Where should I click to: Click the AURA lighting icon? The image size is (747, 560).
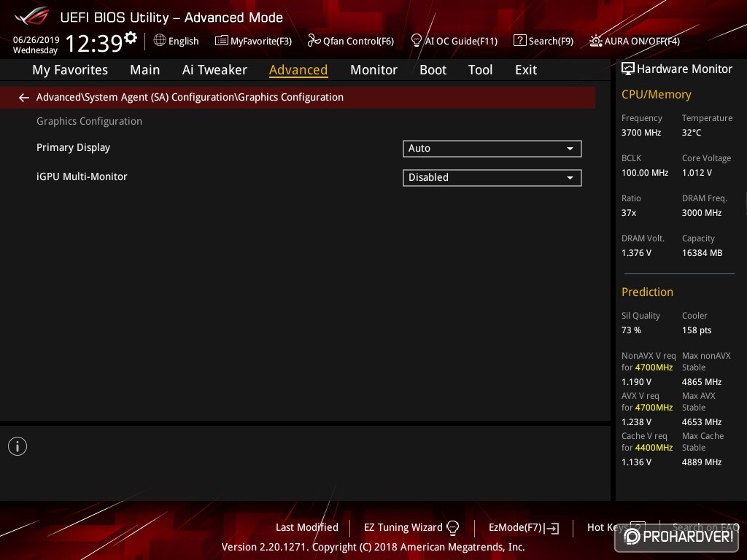click(595, 41)
